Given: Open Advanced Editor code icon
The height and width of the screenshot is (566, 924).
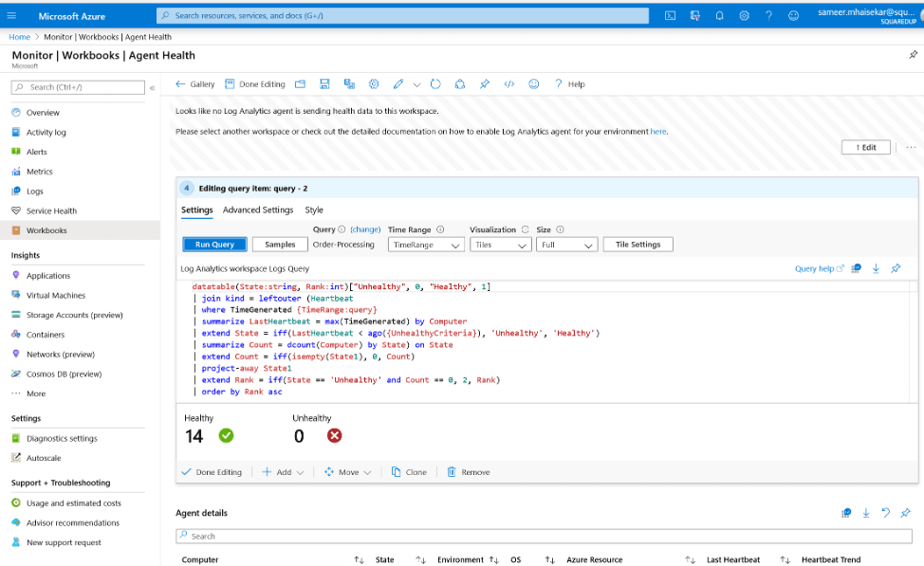Looking at the screenshot, I should click(x=509, y=84).
